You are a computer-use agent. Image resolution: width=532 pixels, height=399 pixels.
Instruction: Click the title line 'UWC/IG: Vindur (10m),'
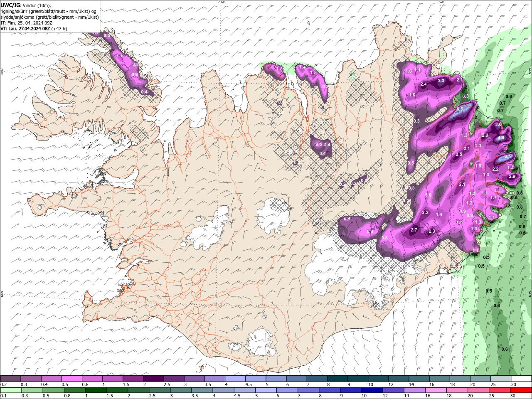pos(25,5)
